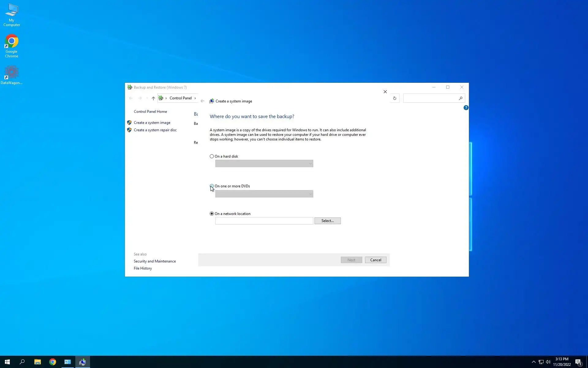The image size is (588, 368).
Task: Click the Up arrow navigation icon
Action: (153, 98)
